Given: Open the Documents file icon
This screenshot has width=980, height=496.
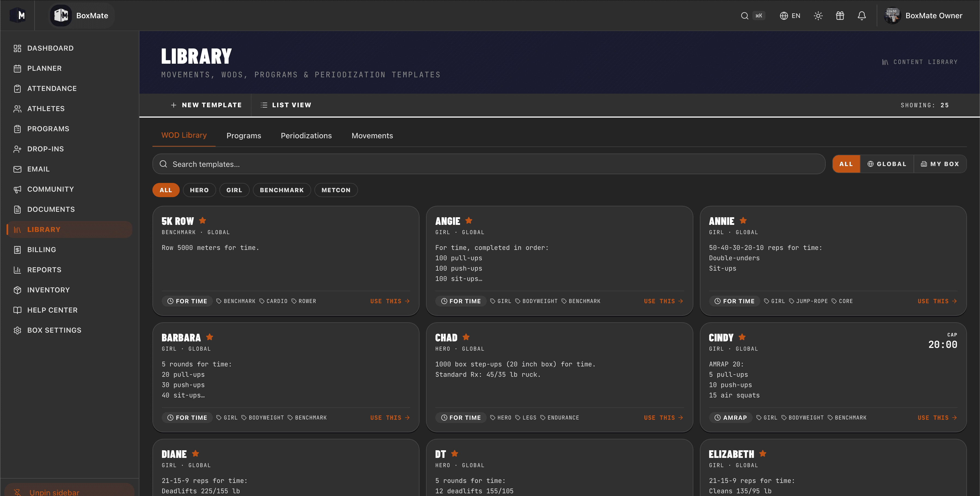Looking at the screenshot, I should [x=17, y=210].
